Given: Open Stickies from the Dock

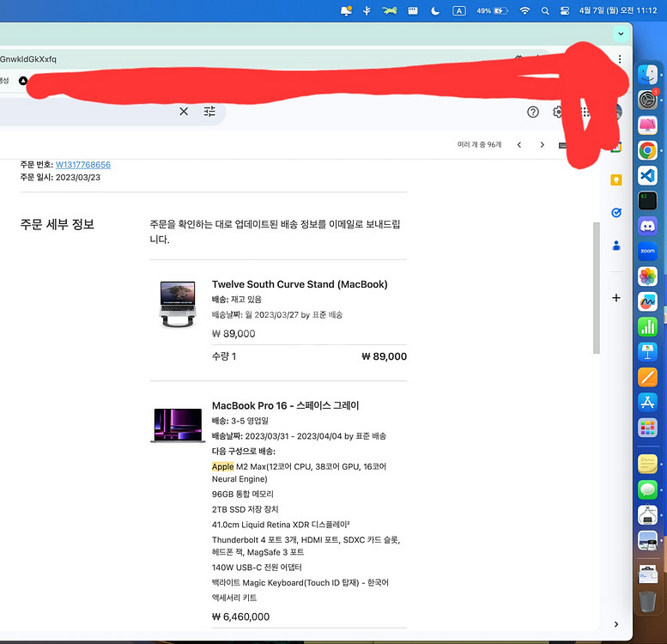Looking at the screenshot, I should coord(647,464).
